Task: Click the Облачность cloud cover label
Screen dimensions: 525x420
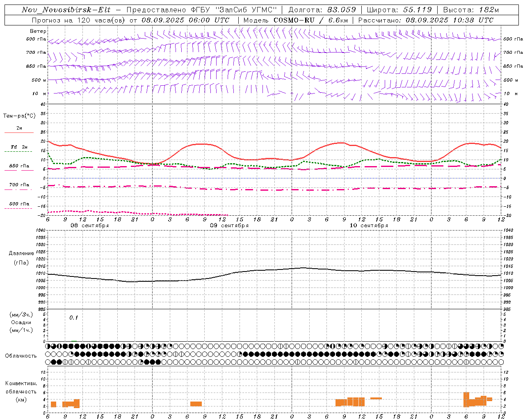Action: click(21, 356)
